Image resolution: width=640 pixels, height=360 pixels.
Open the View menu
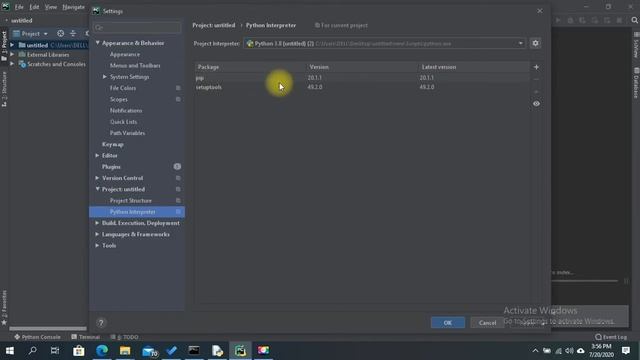tap(51, 7)
